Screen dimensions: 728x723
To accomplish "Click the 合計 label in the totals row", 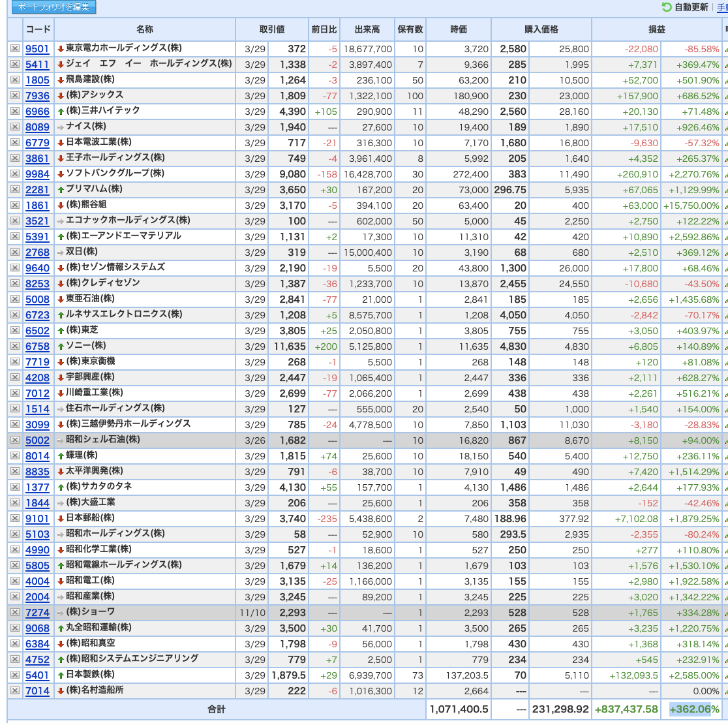I will (x=217, y=709).
